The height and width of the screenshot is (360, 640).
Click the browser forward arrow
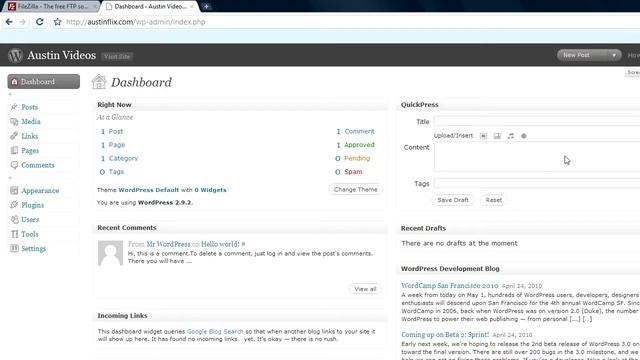[23, 22]
